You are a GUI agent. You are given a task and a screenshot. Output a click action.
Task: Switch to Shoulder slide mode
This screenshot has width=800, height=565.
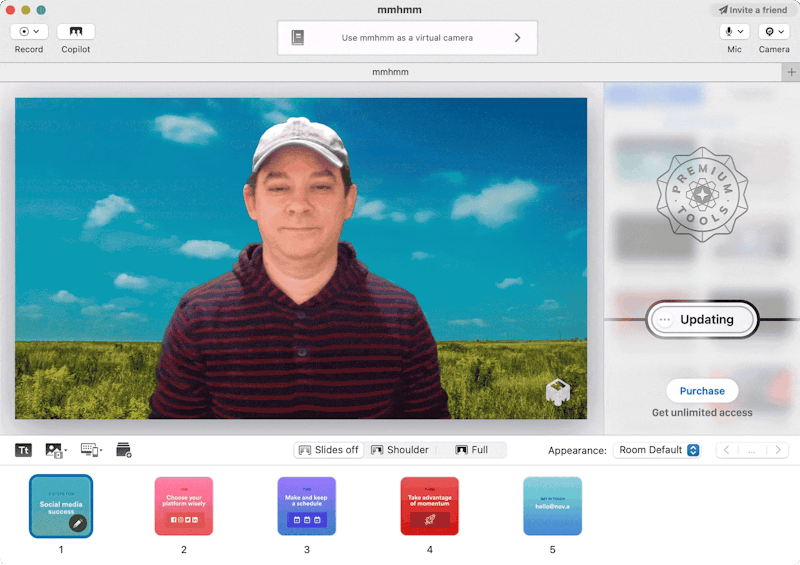coord(400,450)
